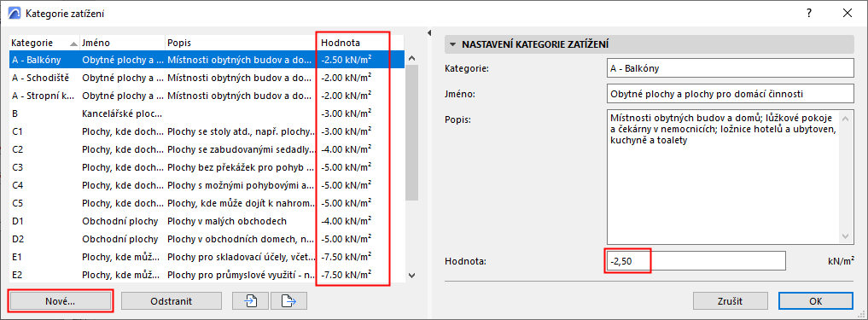Click the -4.00 kN/m² value of row D1

click(x=346, y=221)
